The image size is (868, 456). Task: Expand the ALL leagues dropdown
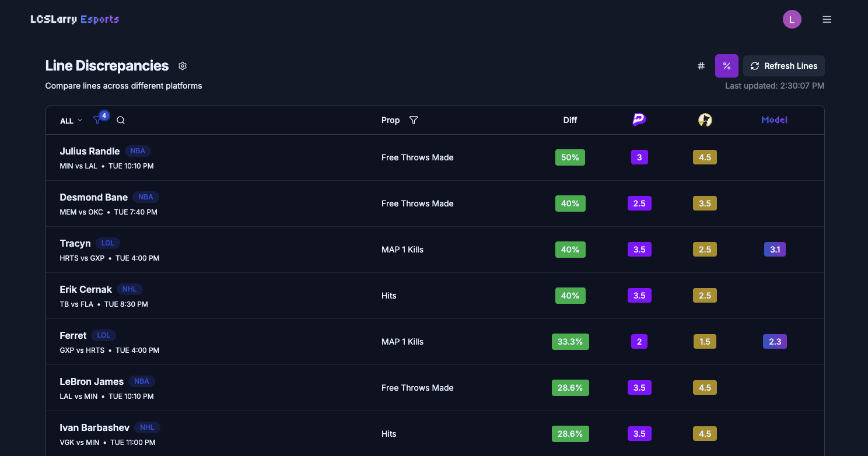tap(71, 121)
